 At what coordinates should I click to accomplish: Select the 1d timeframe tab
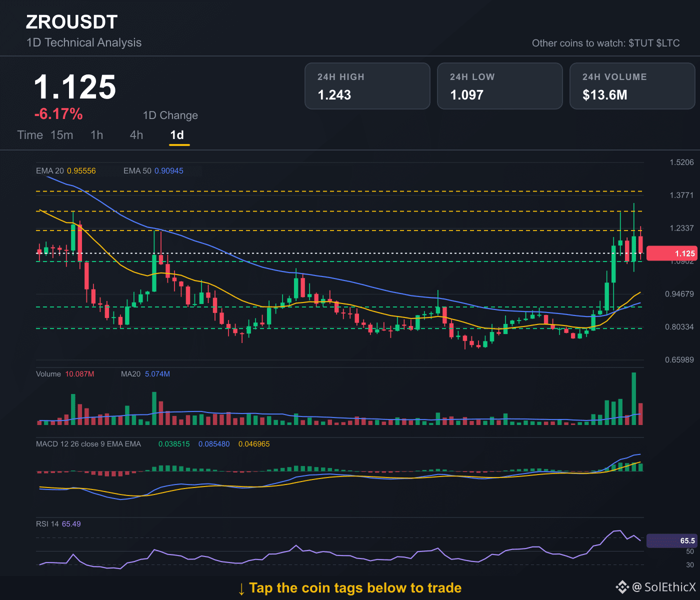(177, 135)
